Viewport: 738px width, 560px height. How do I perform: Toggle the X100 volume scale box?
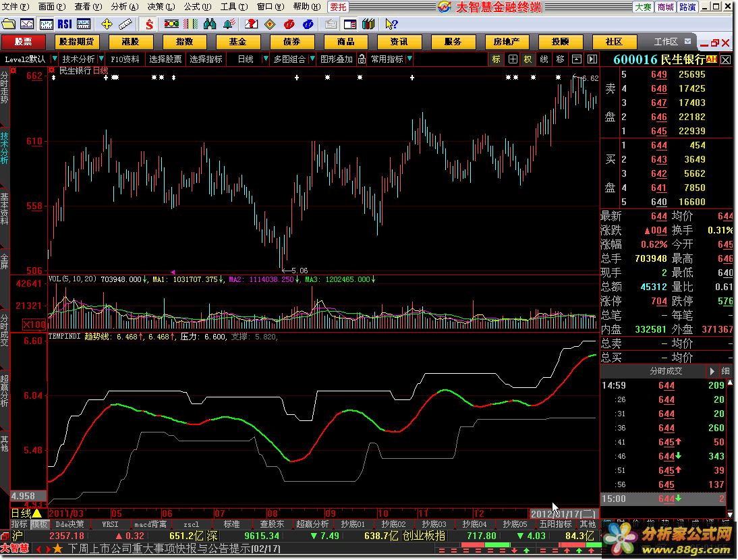tap(34, 325)
